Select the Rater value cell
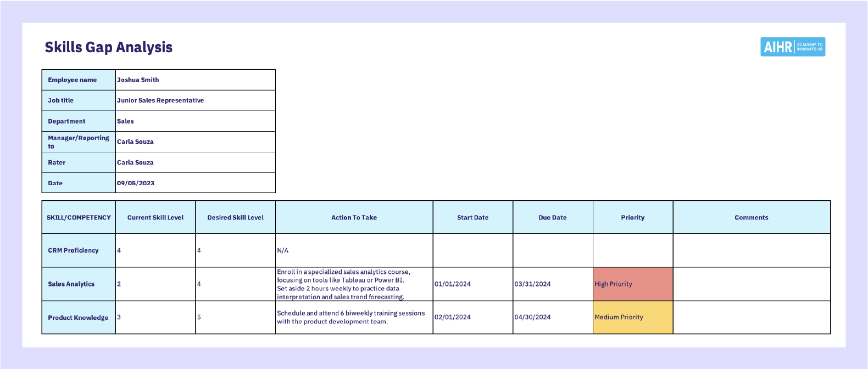 tap(195, 163)
